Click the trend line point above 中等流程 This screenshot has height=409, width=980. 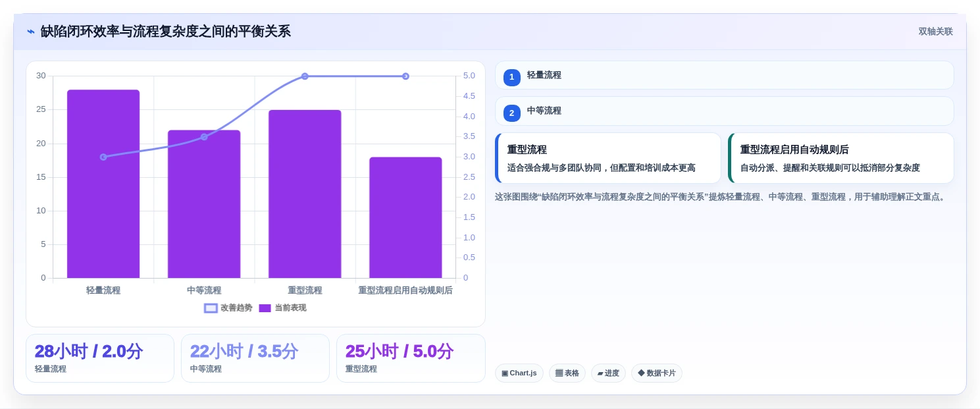click(x=204, y=137)
